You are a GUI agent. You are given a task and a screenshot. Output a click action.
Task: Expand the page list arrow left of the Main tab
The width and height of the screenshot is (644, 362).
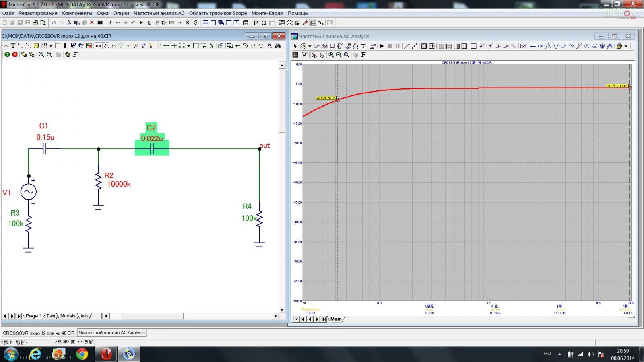point(296,319)
